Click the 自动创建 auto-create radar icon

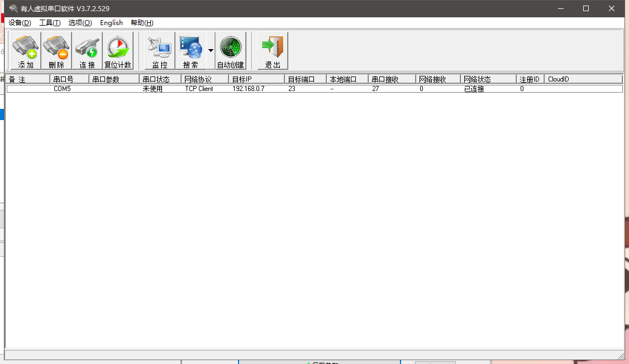[231, 51]
